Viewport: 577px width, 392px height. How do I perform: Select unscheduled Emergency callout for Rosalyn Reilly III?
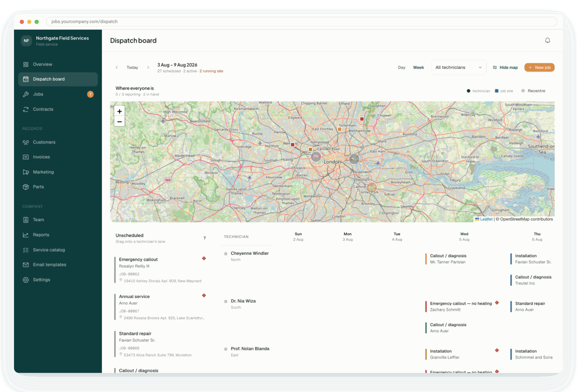coord(161,270)
